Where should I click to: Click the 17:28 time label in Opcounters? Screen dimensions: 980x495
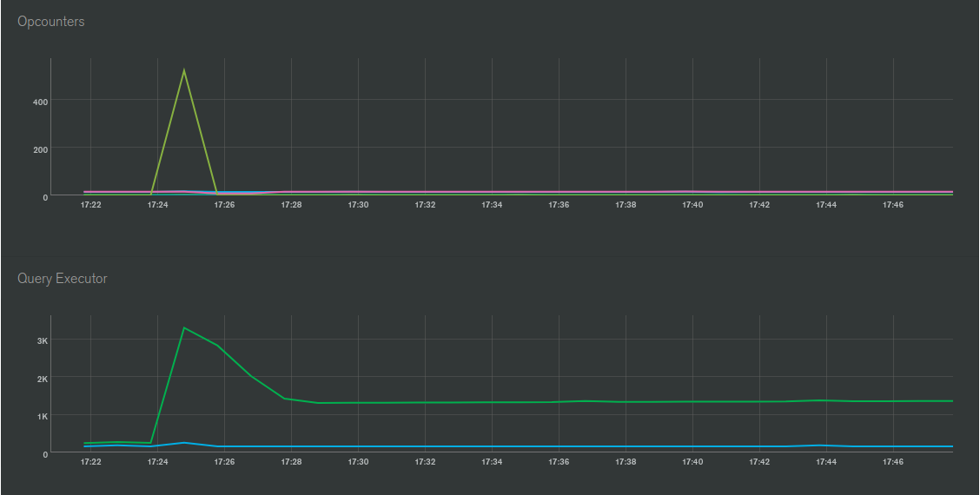291,205
